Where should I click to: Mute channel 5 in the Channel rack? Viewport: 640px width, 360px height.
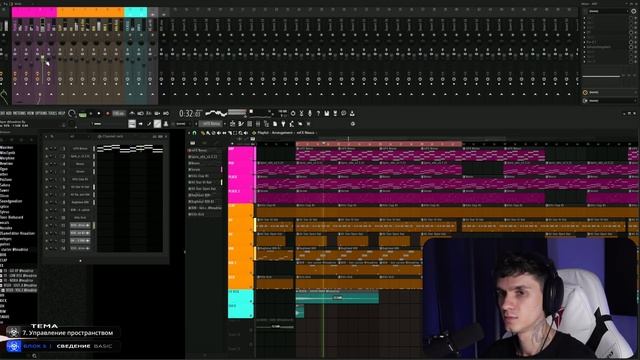pyautogui.click(x=47, y=179)
